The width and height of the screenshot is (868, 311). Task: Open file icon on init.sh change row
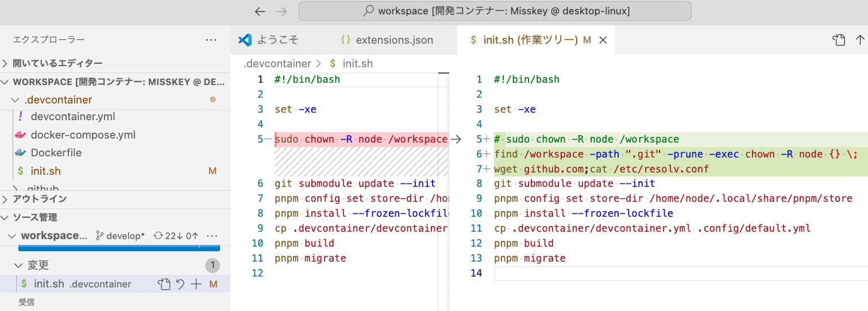pyautogui.click(x=164, y=284)
